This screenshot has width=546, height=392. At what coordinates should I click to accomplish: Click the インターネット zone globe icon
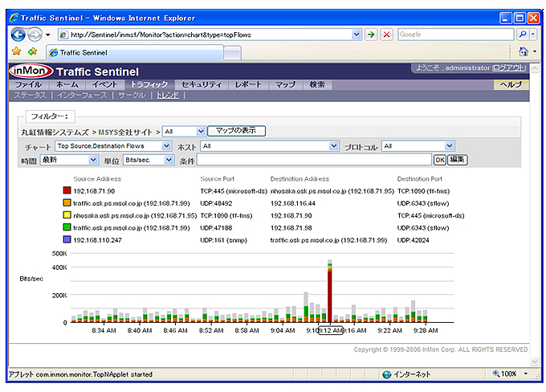(386, 374)
